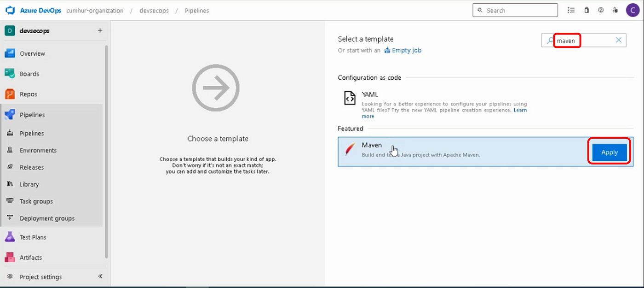Click the Deployment groups icon
This screenshot has width=644, height=288.
coord(10,218)
